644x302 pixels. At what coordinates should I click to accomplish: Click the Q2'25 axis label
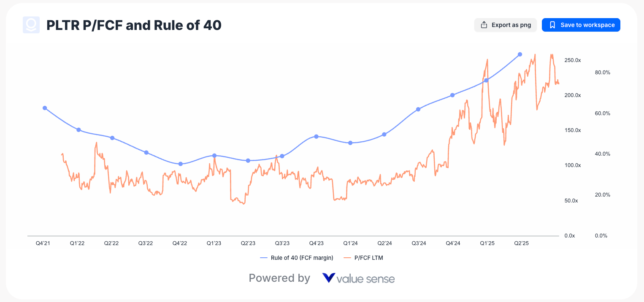tap(521, 243)
